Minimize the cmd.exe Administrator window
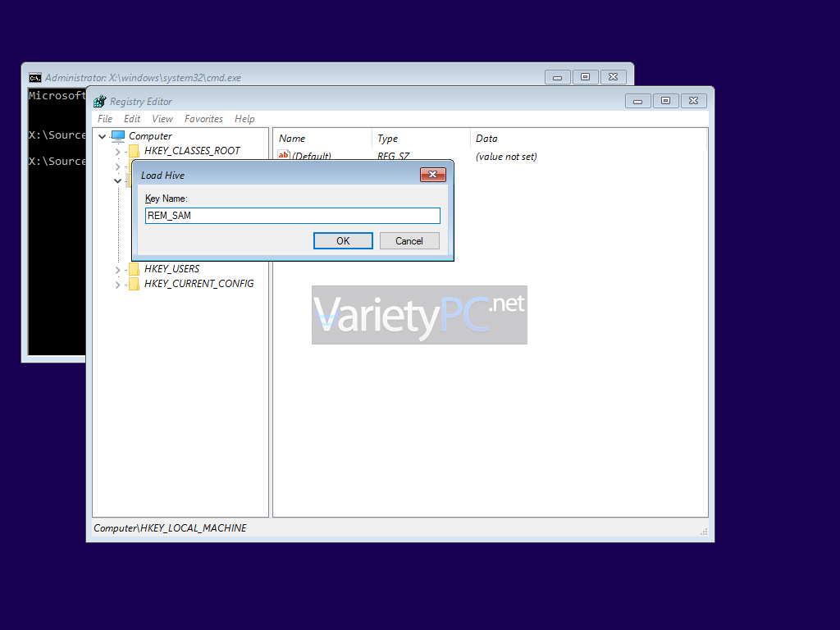 coord(558,78)
